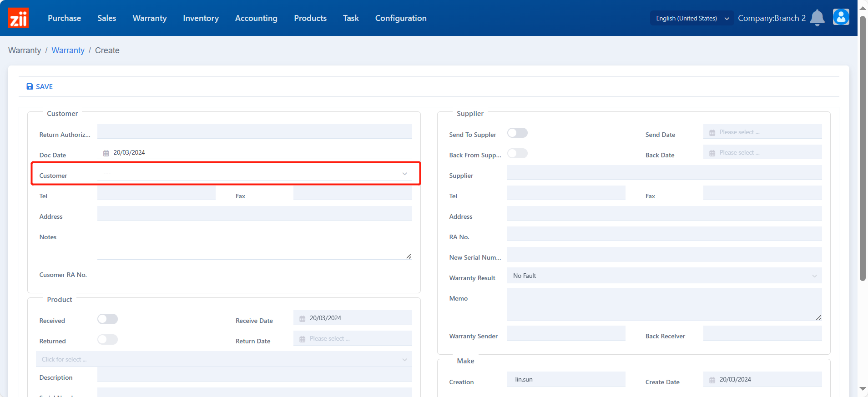Open the Task menu
The height and width of the screenshot is (397, 868).
(351, 18)
